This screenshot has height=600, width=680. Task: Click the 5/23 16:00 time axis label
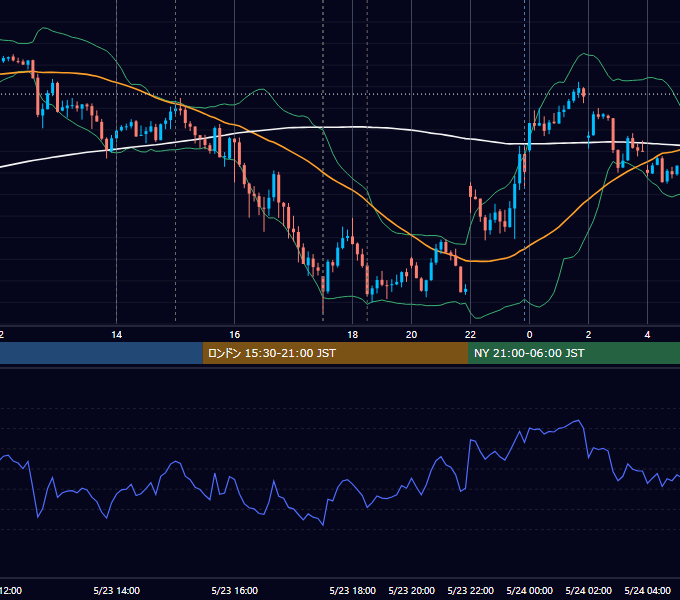click(x=235, y=590)
